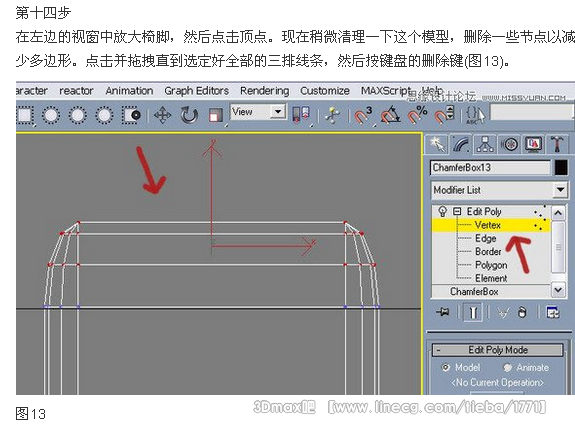Select the Polygon sub-object level
575x424 pixels.
tap(491, 265)
